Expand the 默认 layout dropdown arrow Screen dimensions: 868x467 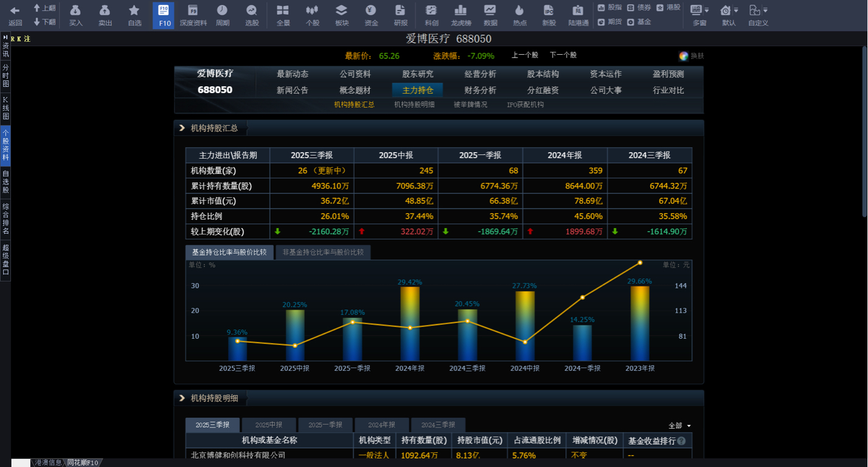pyautogui.click(x=736, y=10)
